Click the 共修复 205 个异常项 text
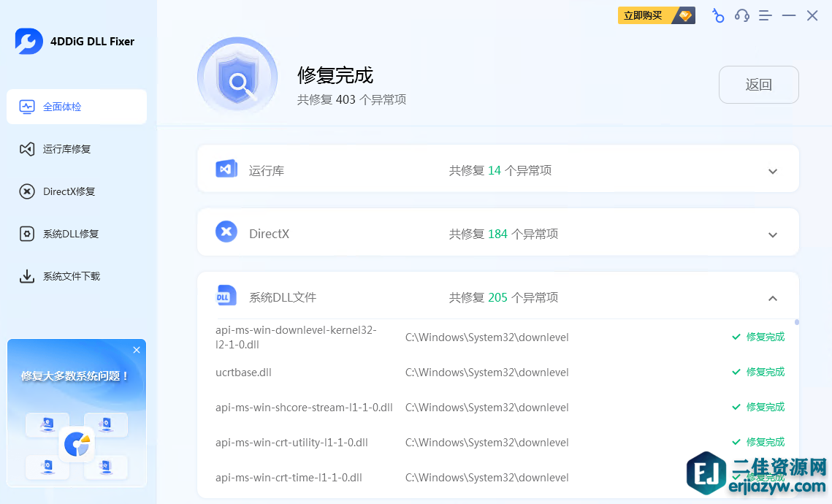Viewport: 832px width, 504px height. click(x=503, y=297)
